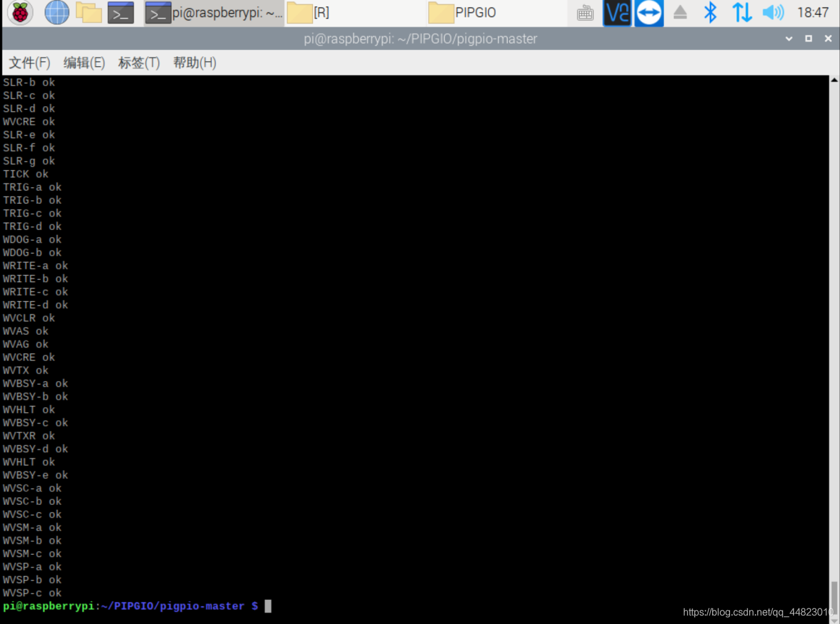This screenshot has height=624, width=840.
Task: Click the 'SLR-g ok' output line
Action: (x=28, y=161)
